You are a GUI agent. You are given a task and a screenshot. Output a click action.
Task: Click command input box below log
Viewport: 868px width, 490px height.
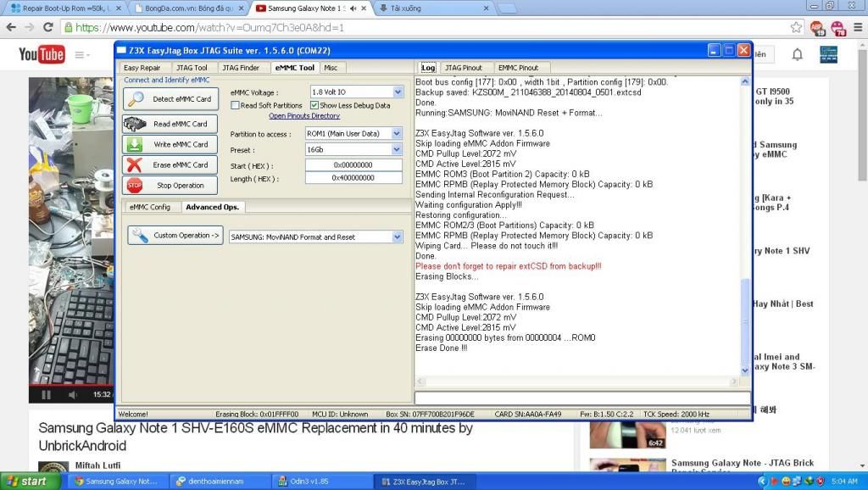[582, 398]
